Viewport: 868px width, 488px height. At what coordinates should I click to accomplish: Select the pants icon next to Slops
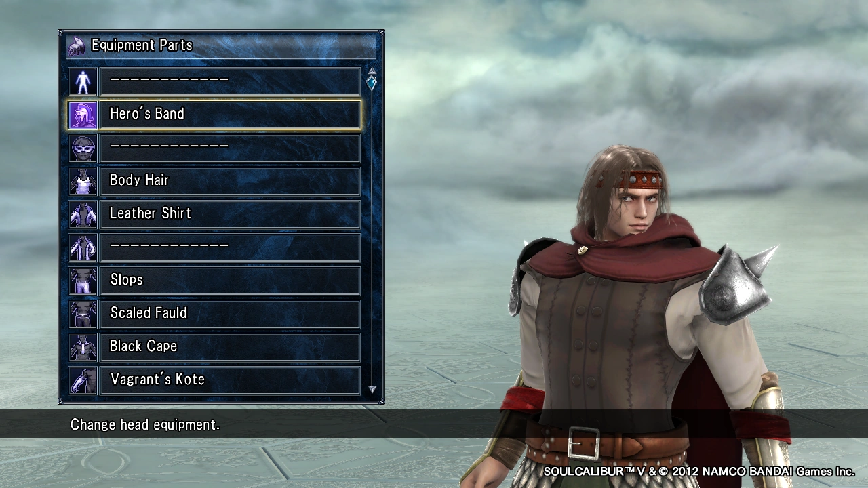(83, 281)
